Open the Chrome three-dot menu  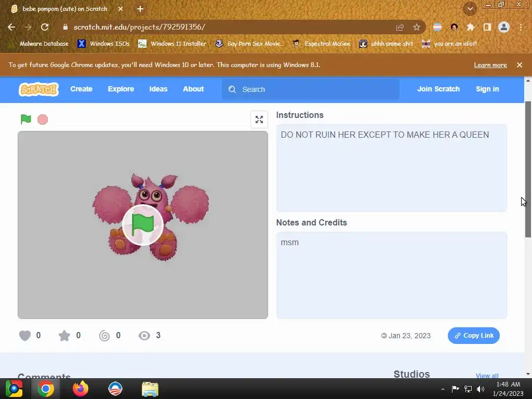[521, 27]
